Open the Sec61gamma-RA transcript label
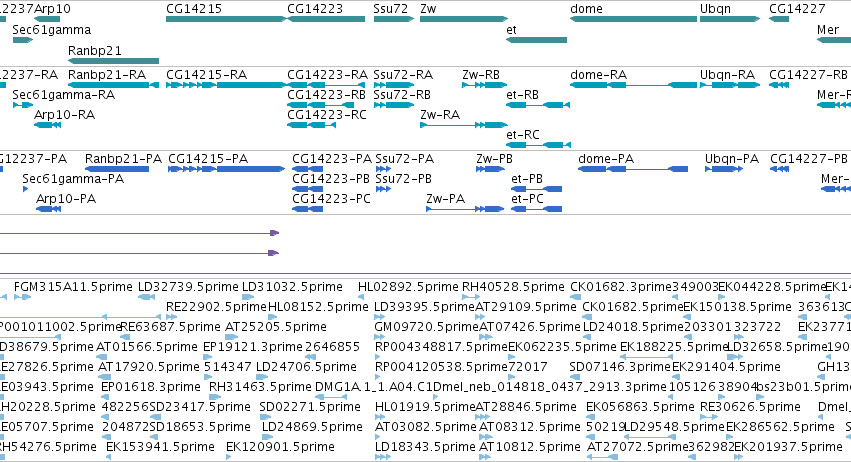Screen dimensions: 851x462 63,94
